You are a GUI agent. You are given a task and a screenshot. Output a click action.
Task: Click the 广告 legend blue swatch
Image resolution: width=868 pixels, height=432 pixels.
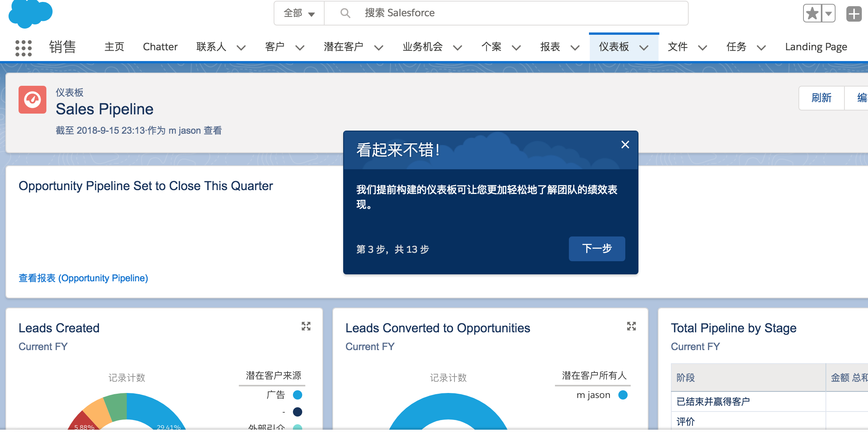click(298, 395)
